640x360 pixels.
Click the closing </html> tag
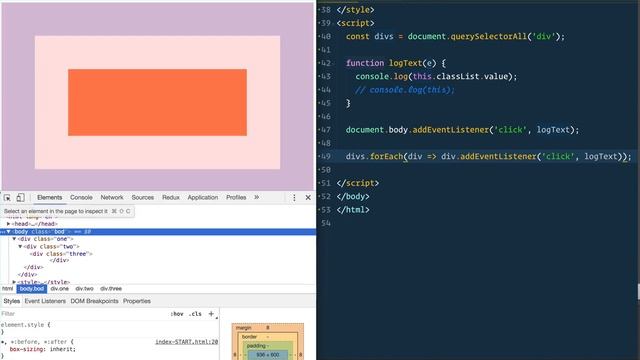coord(353,210)
